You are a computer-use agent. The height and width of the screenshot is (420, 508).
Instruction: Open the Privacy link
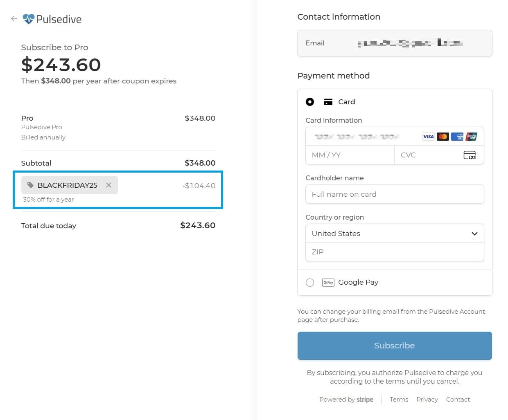pyautogui.click(x=427, y=400)
